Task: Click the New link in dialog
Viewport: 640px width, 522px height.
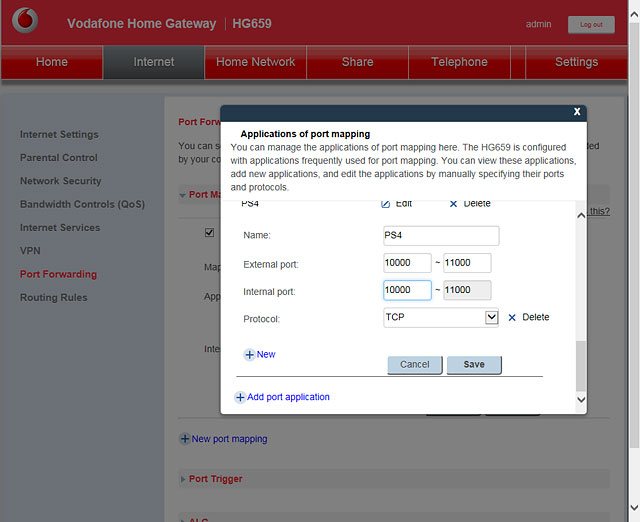Action: [266, 355]
